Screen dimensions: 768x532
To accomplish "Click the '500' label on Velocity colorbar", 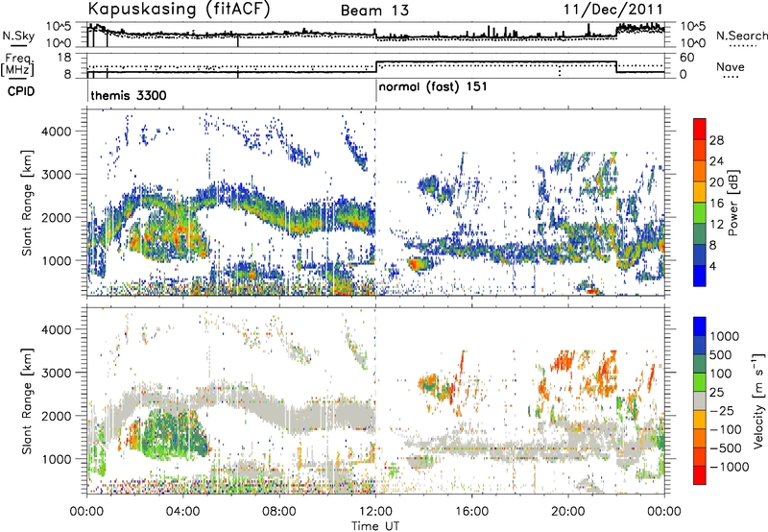I will pyautogui.click(x=721, y=355).
